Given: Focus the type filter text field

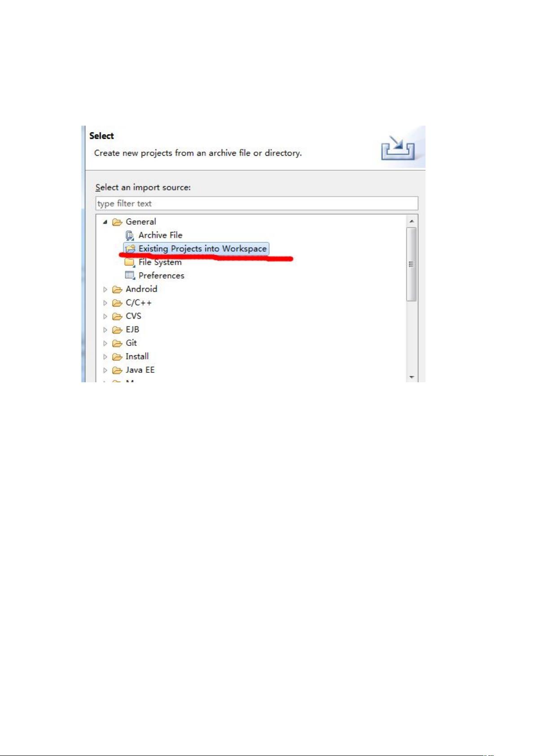Looking at the screenshot, I should (x=257, y=203).
